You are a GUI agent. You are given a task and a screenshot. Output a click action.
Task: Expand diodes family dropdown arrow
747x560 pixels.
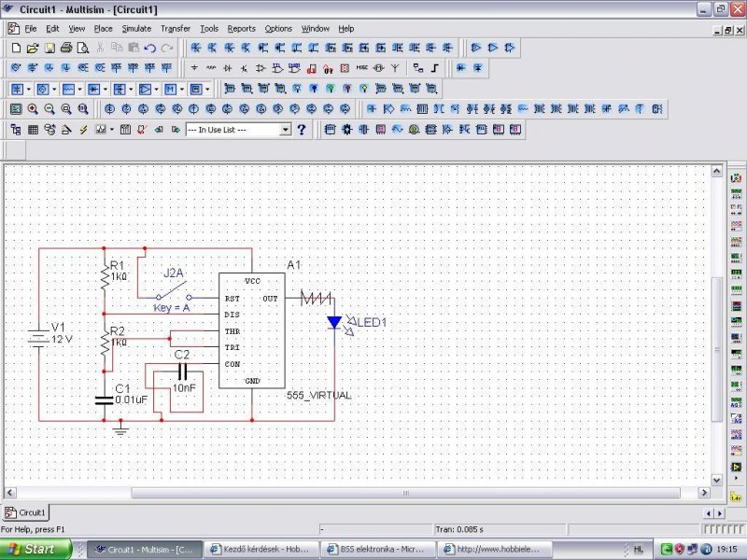point(106,89)
